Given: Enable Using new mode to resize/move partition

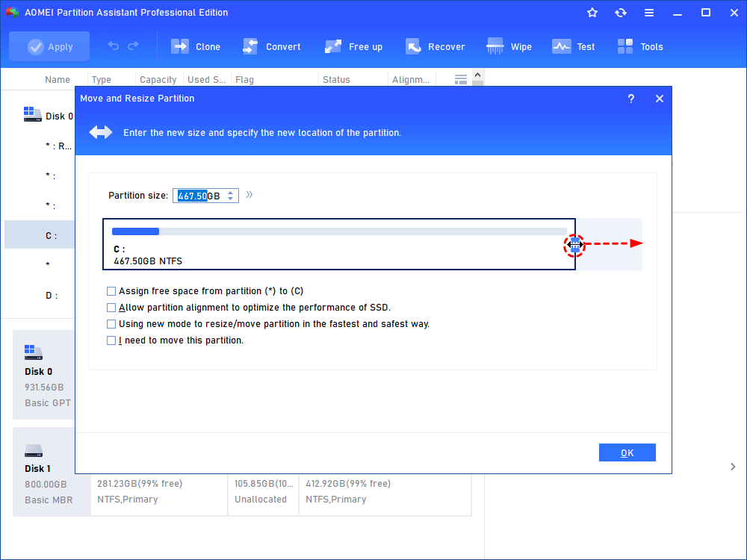Looking at the screenshot, I should point(111,324).
